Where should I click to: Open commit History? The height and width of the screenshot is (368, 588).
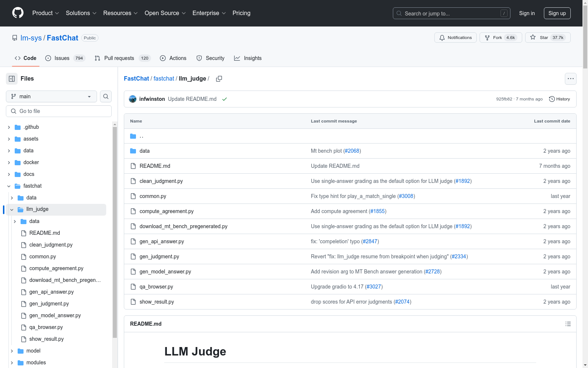tap(559, 99)
